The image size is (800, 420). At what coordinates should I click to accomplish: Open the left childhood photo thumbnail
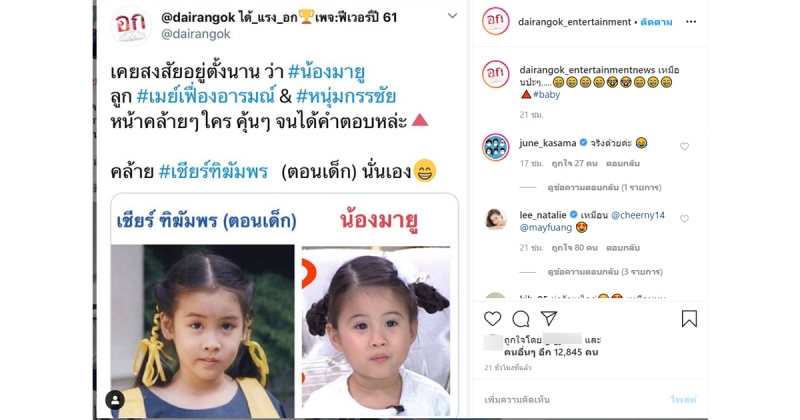point(203,331)
